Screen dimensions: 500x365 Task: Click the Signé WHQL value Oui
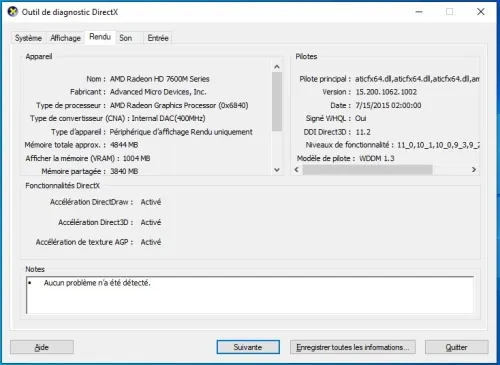click(361, 118)
